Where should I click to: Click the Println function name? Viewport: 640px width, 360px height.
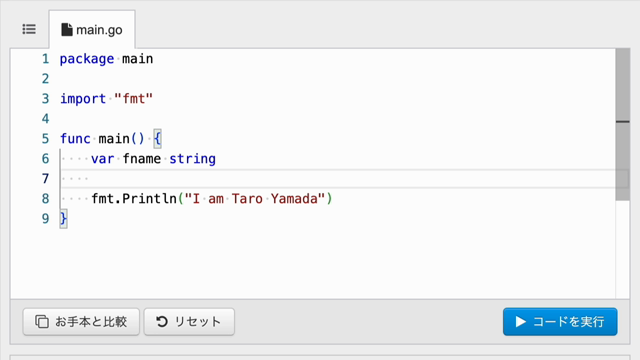(x=149, y=199)
